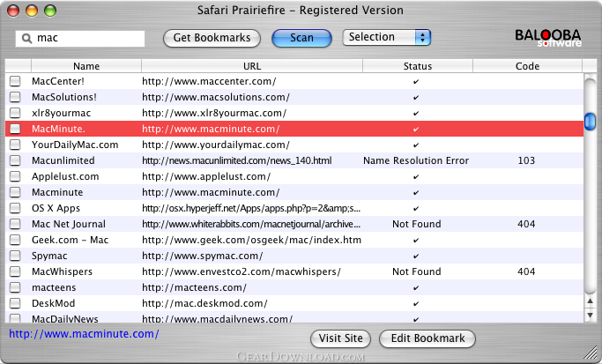The image size is (602, 364).
Task: Sort by the URL column header
Action: coord(252,66)
